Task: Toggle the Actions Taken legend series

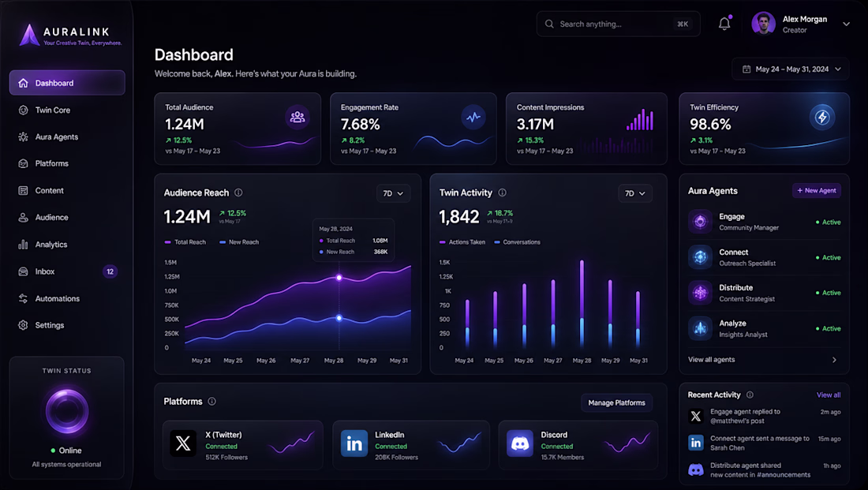Action: pos(462,242)
